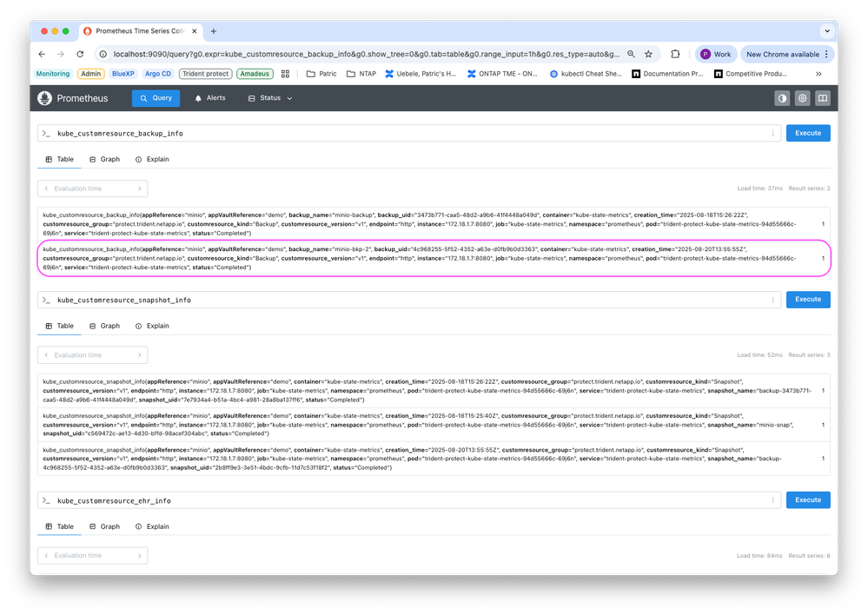Click the Evaluation time field of backup_info panel
Image resolution: width=868 pixels, height=615 pixels.
tap(92, 188)
